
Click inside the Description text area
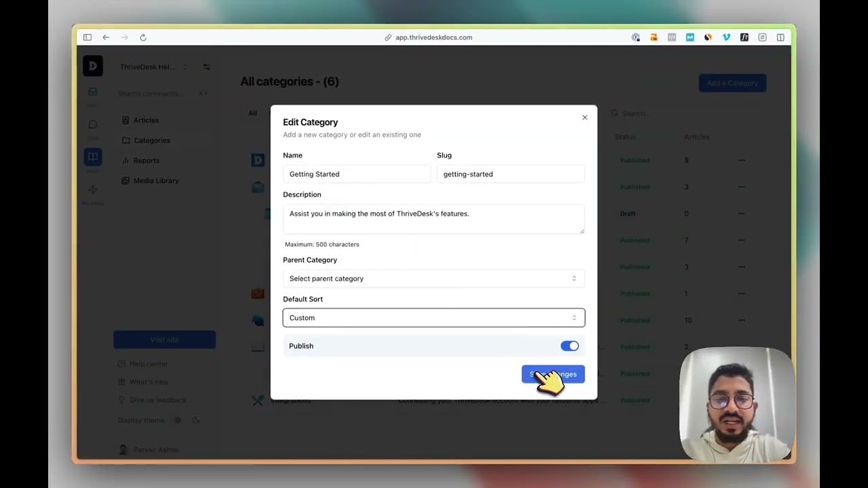pyautogui.click(x=433, y=219)
